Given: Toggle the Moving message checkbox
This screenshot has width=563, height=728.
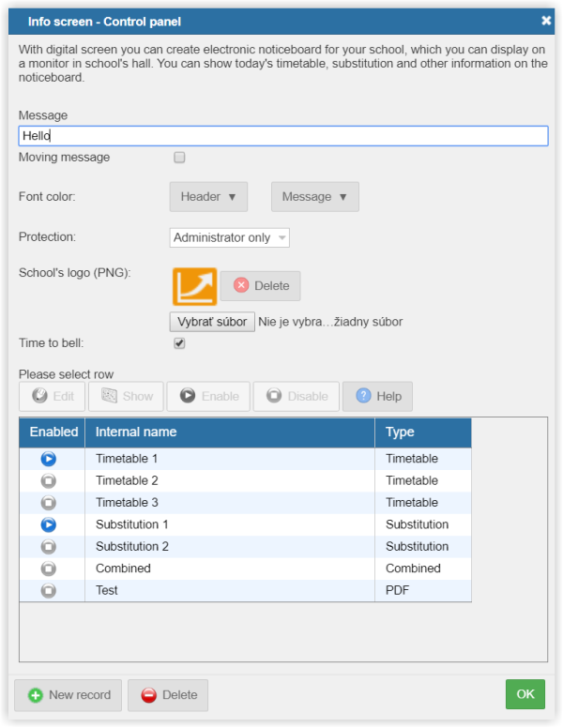Looking at the screenshot, I should [x=179, y=158].
